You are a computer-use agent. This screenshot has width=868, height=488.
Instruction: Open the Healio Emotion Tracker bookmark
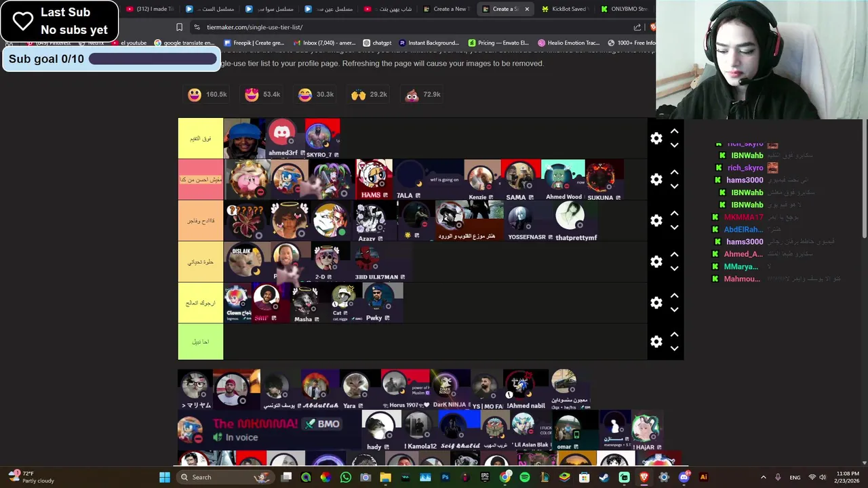568,43
